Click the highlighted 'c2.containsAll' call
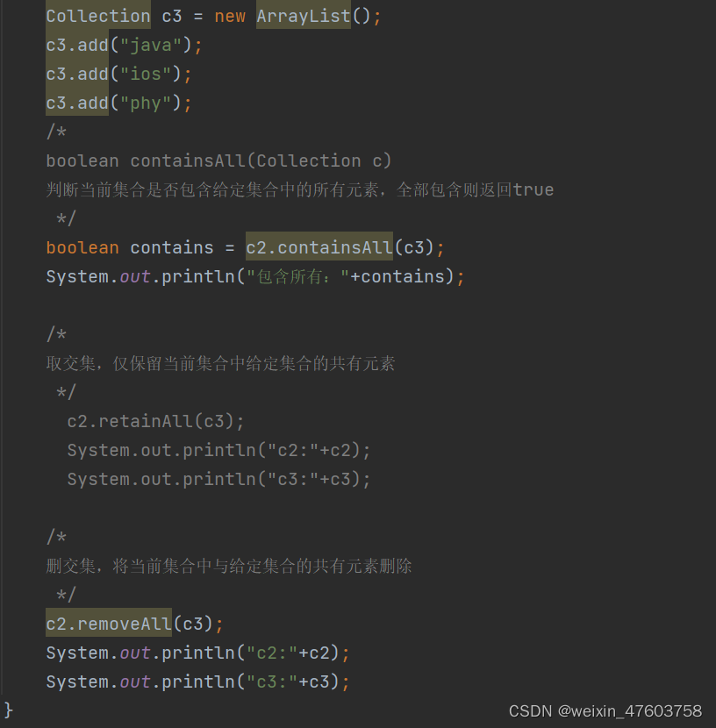The image size is (716, 728). tap(319, 247)
